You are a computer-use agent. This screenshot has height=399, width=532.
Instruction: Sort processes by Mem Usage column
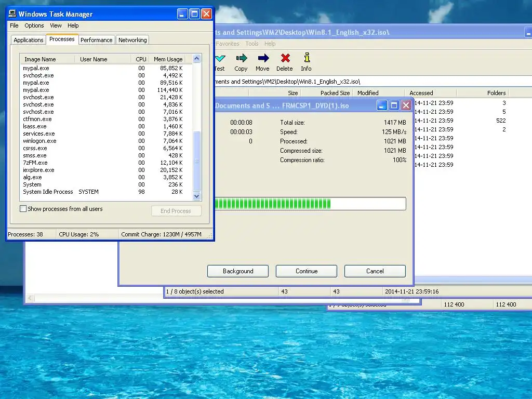[x=168, y=59]
